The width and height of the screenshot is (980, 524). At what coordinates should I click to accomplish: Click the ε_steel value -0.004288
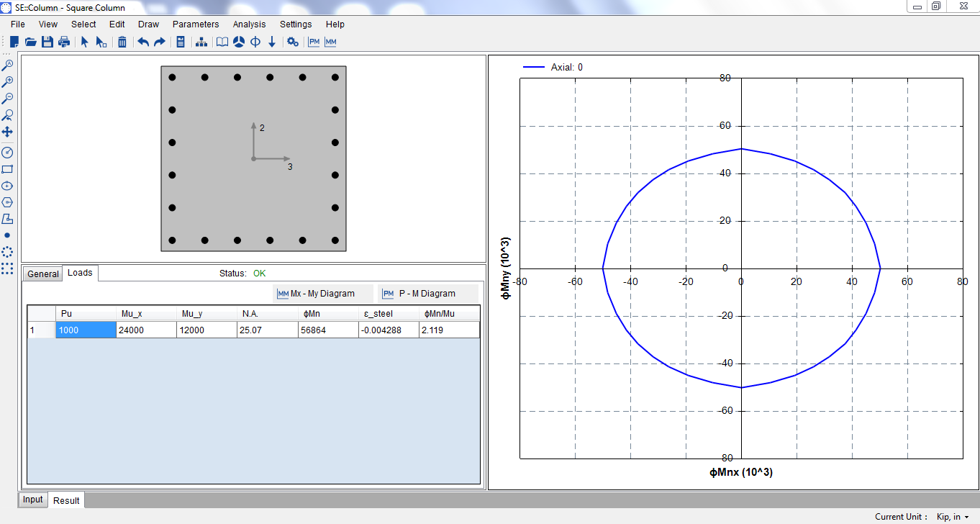pyautogui.click(x=389, y=330)
